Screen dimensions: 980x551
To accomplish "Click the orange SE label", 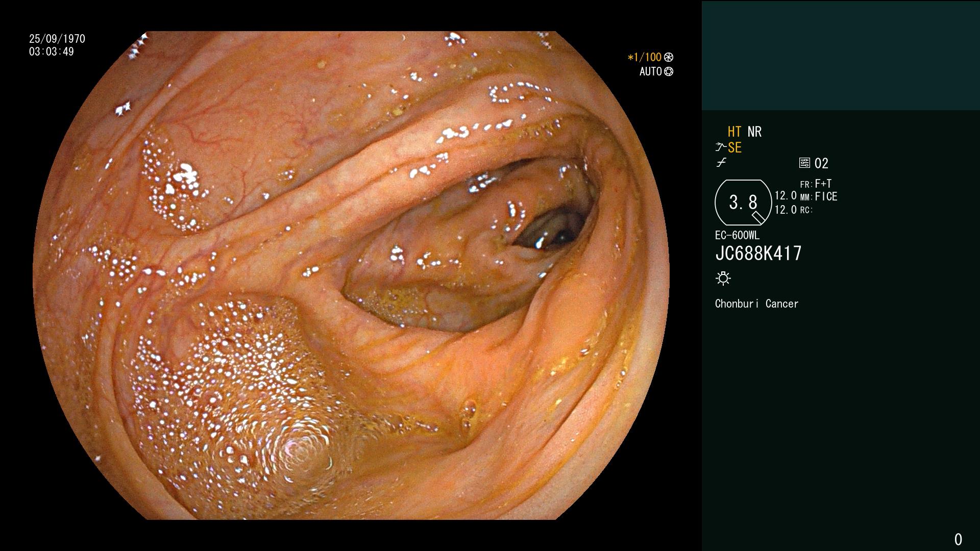I will pos(734,147).
